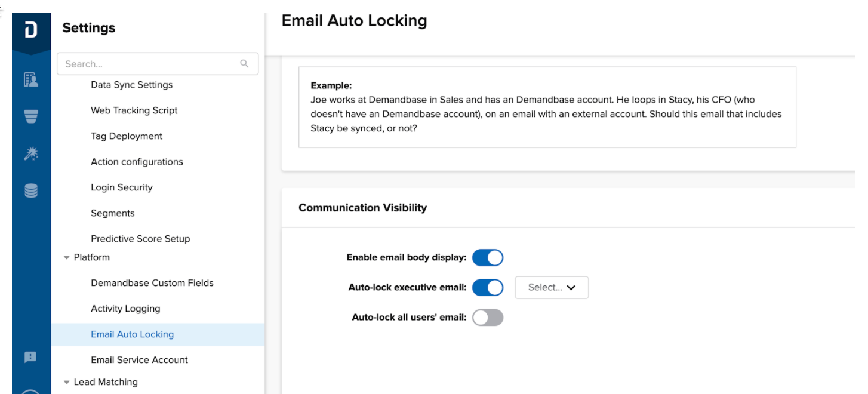Image resolution: width=868 pixels, height=394 pixels.
Task: Click the Settings search input field
Action: click(x=158, y=64)
